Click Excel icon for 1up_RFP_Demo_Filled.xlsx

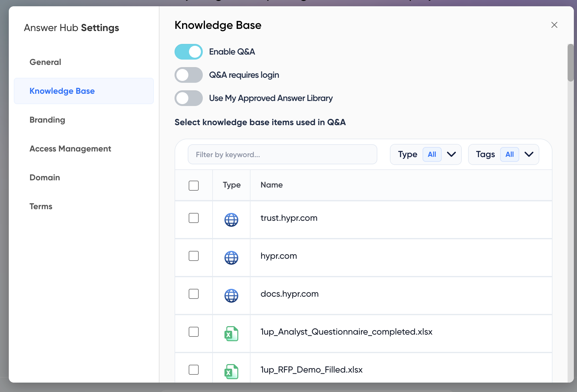click(231, 371)
